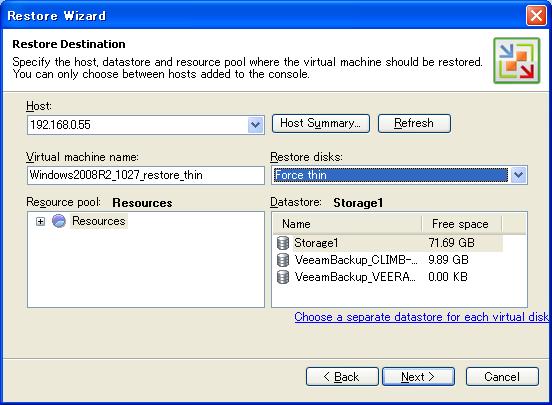The width and height of the screenshot is (552, 405).
Task: Click the Resources pool sphere icon
Action: (x=59, y=221)
